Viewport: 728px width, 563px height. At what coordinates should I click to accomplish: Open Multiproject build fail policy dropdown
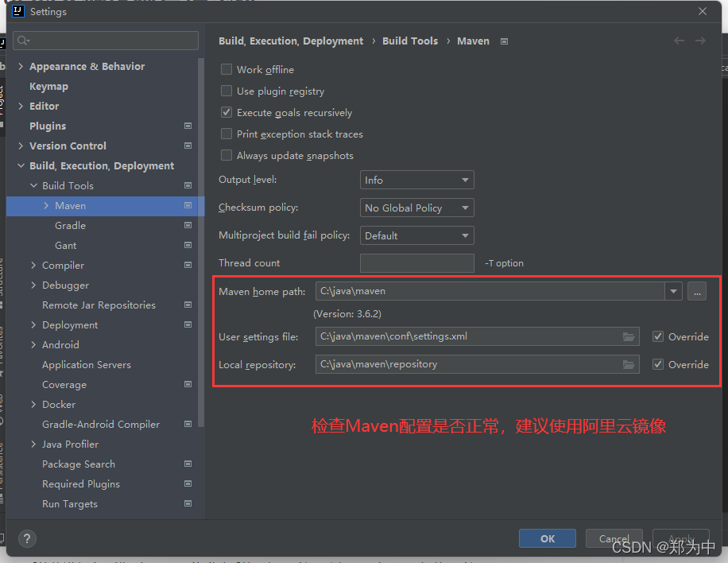click(x=417, y=235)
